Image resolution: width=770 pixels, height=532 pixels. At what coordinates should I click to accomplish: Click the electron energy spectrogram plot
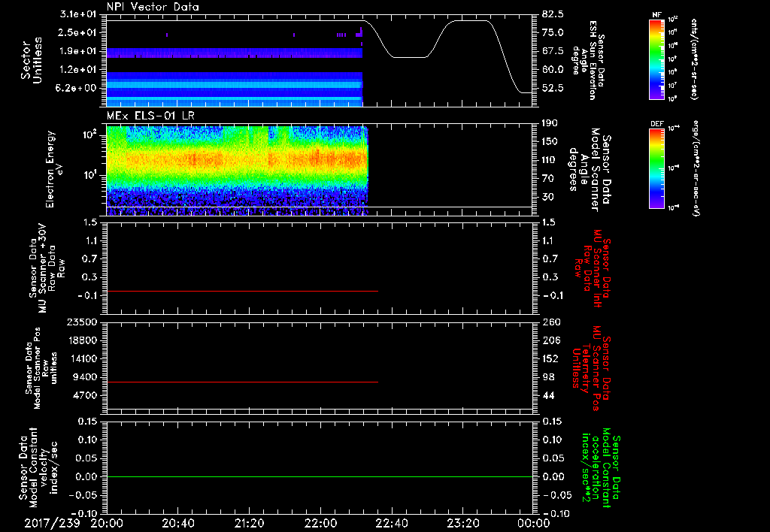(237, 169)
